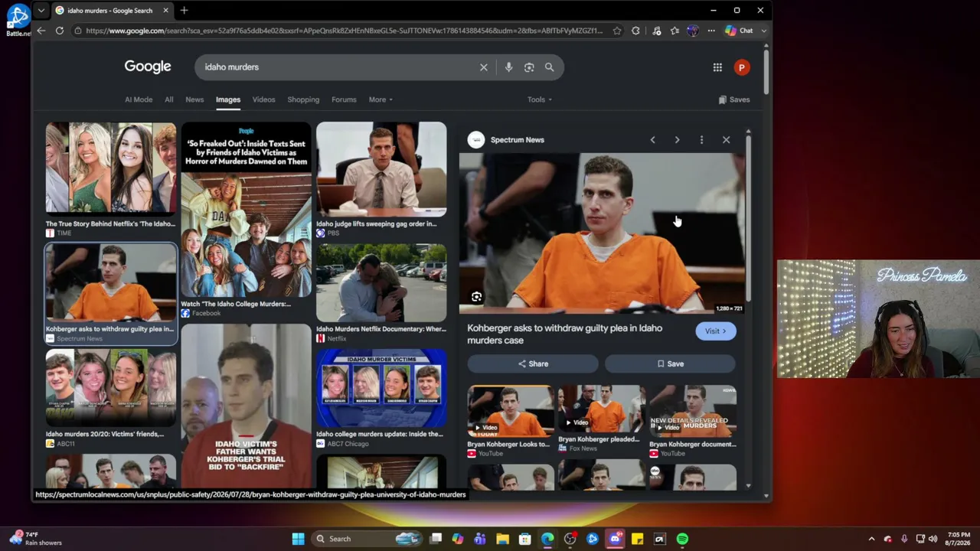
Task: Start a voice search with the microphone
Action: [x=508, y=67]
